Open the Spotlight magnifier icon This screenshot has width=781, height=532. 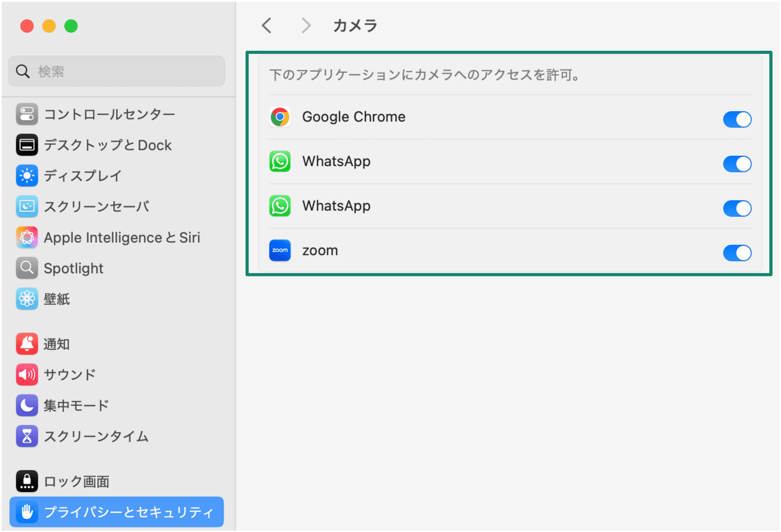coord(27,268)
